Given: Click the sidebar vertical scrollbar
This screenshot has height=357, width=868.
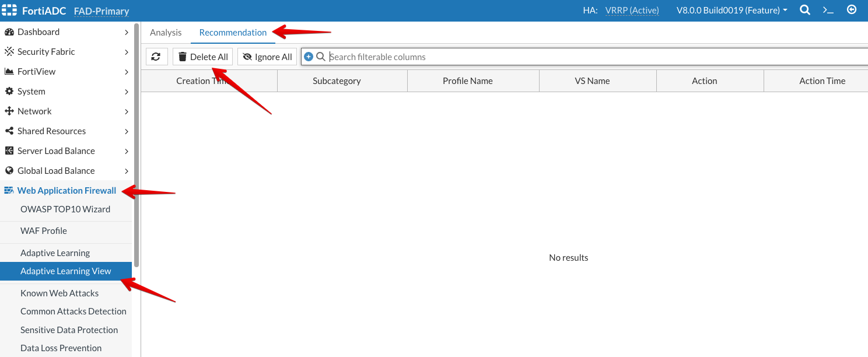Looking at the screenshot, I should pyautogui.click(x=136, y=146).
